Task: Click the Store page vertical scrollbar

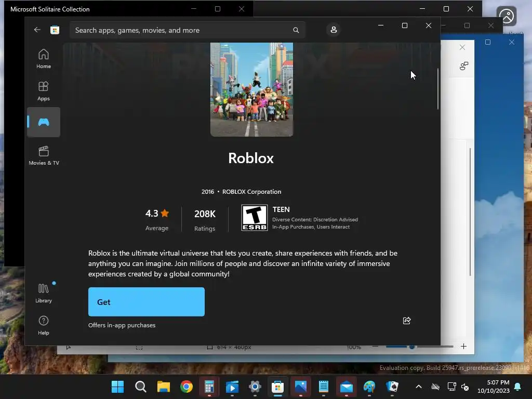Action: [x=437, y=89]
